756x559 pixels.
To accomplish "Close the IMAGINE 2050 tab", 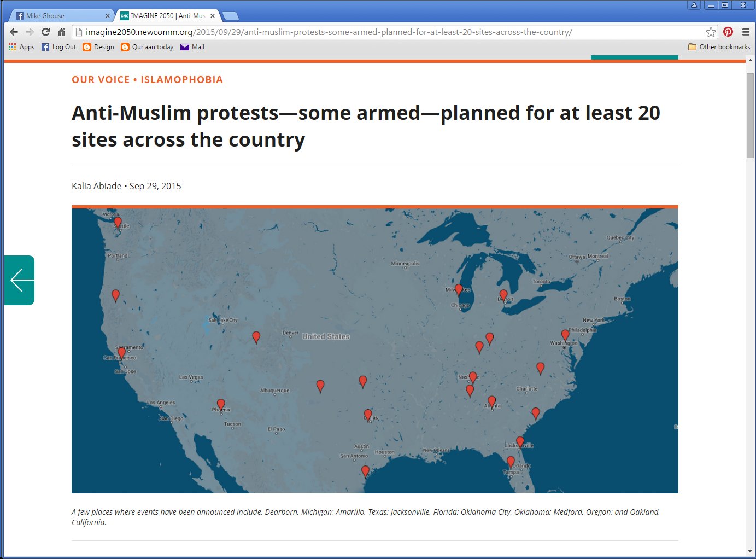I will (213, 16).
